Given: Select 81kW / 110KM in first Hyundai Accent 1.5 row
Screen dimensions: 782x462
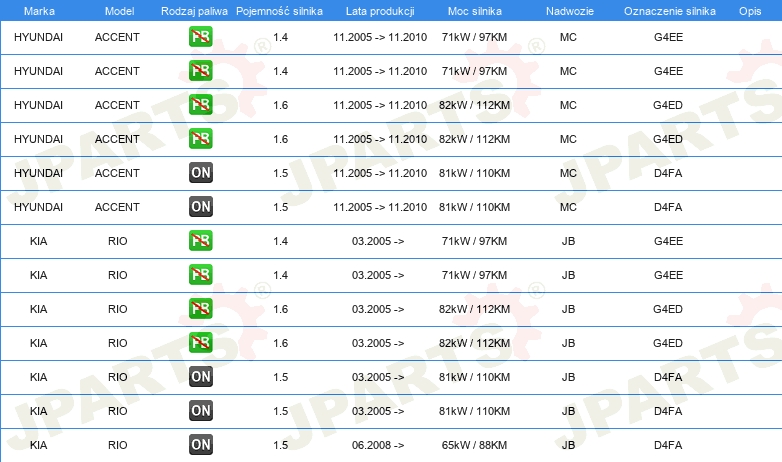Looking at the screenshot, I should pyautogui.click(x=474, y=173).
